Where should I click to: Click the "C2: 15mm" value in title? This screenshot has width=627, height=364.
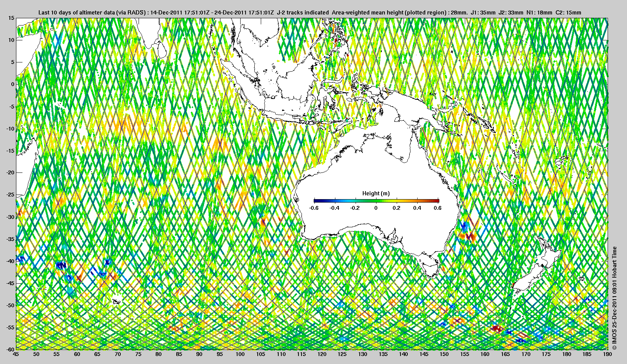click(x=568, y=13)
